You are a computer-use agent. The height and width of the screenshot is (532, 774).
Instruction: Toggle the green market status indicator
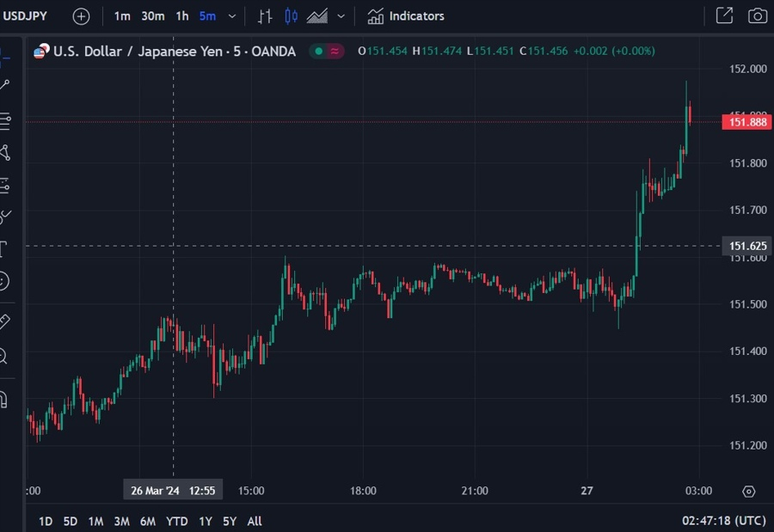click(x=319, y=51)
